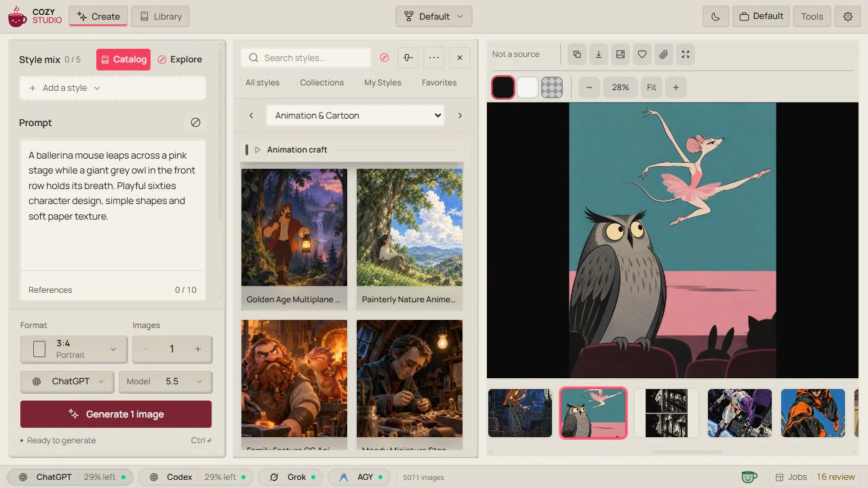
Task: Open the Tools button
Action: 812,16
